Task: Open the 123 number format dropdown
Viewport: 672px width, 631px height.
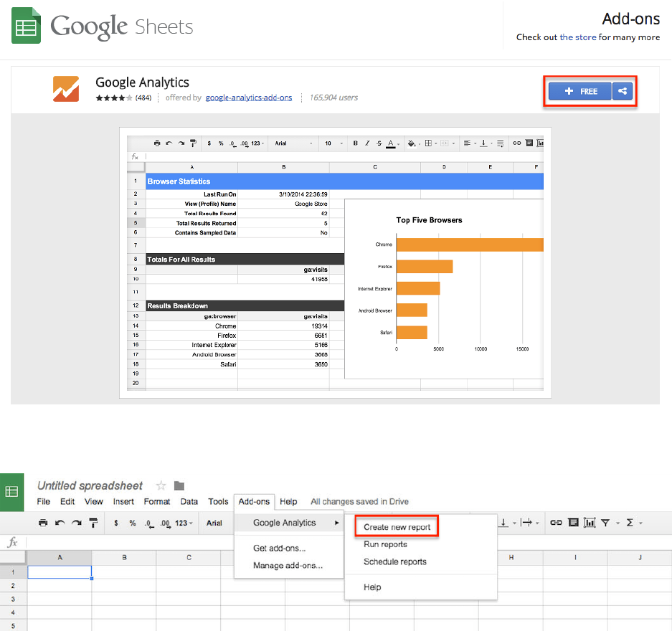Action: 184,523
